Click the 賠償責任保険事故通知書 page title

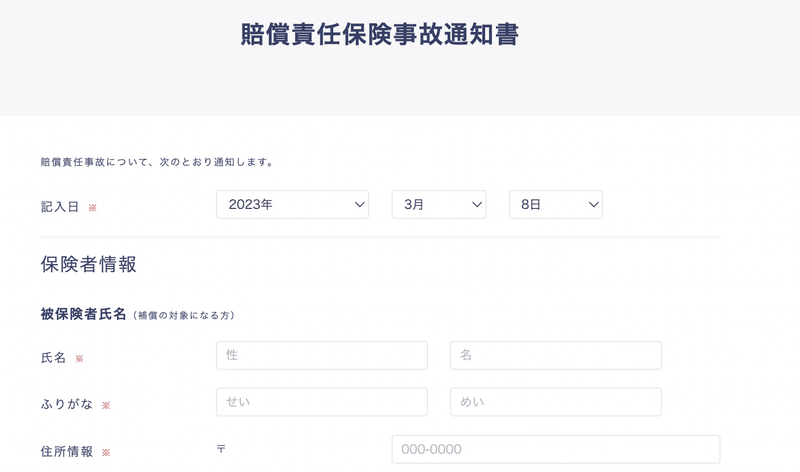(380, 34)
